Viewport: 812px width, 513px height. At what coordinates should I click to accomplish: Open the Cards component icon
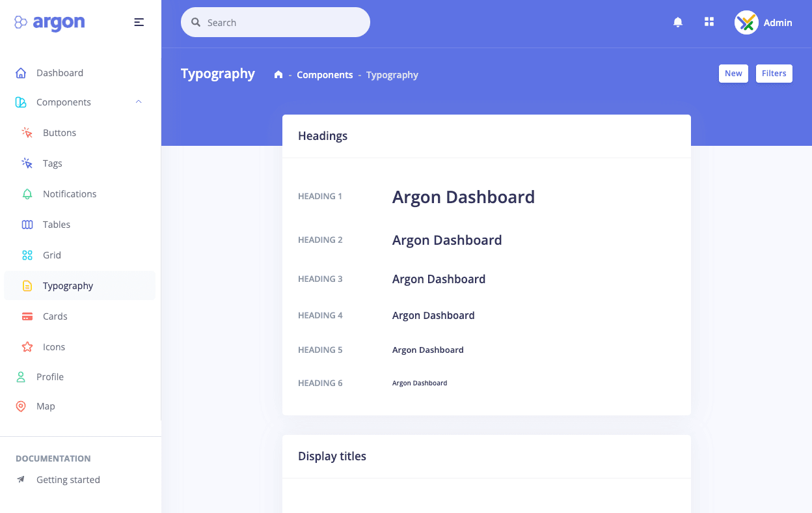(27, 316)
